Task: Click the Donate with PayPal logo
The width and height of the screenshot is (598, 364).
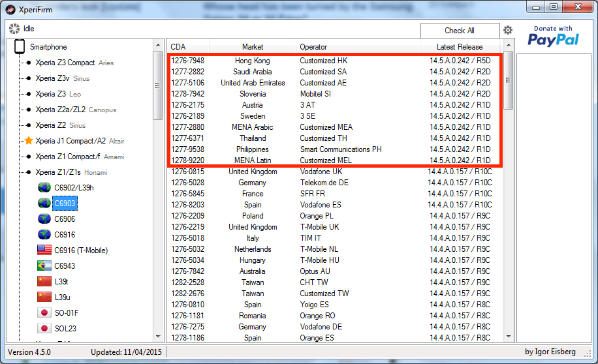Action: pyautogui.click(x=553, y=37)
